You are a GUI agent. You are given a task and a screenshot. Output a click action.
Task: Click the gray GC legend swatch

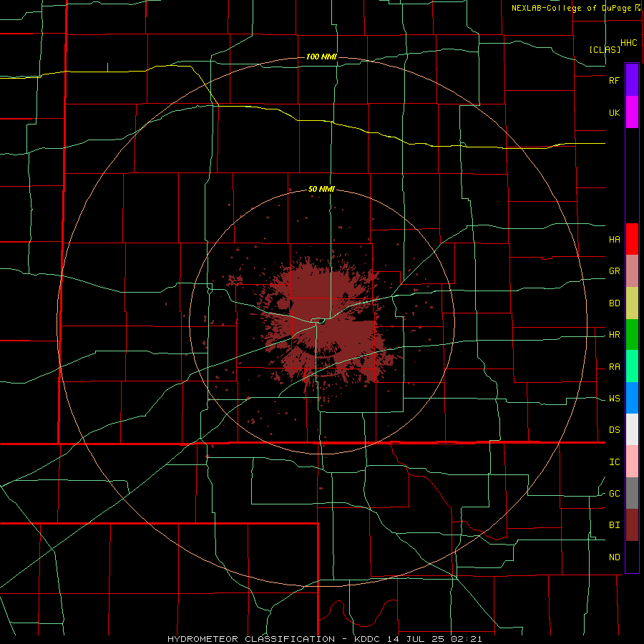(x=632, y=493)
